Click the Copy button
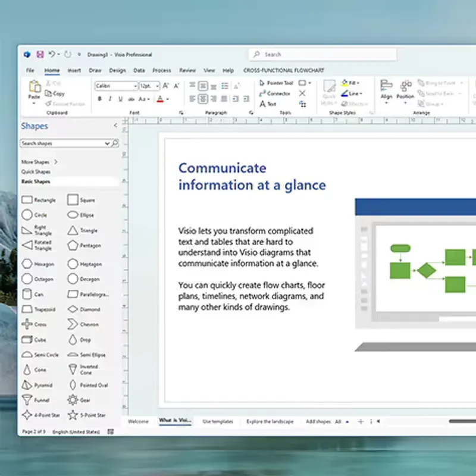This screenshot has height=476, width=476. click(55, 93)
